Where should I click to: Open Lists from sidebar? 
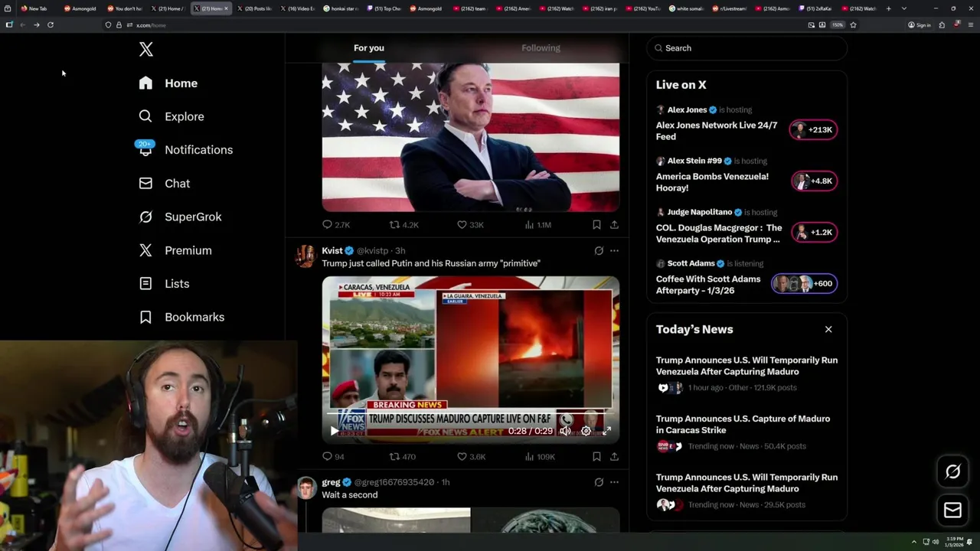coord(164,284)
